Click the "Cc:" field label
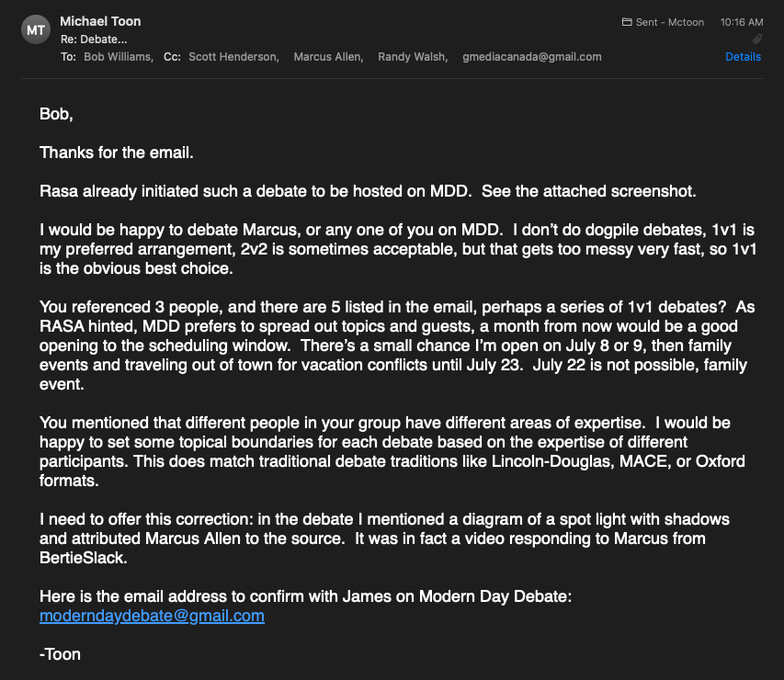The width and height of the screenshot is (784, 680). click(172, 57)
